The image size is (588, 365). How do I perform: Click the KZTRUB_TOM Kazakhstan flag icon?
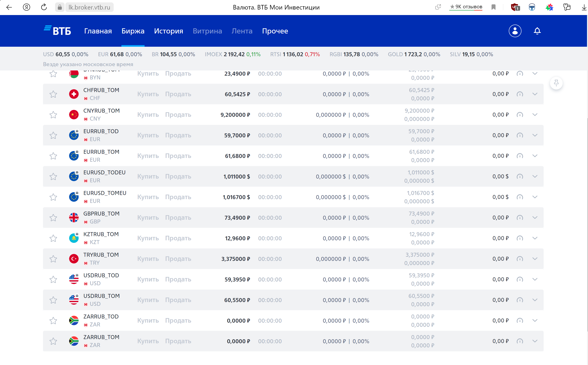point(74,238)
